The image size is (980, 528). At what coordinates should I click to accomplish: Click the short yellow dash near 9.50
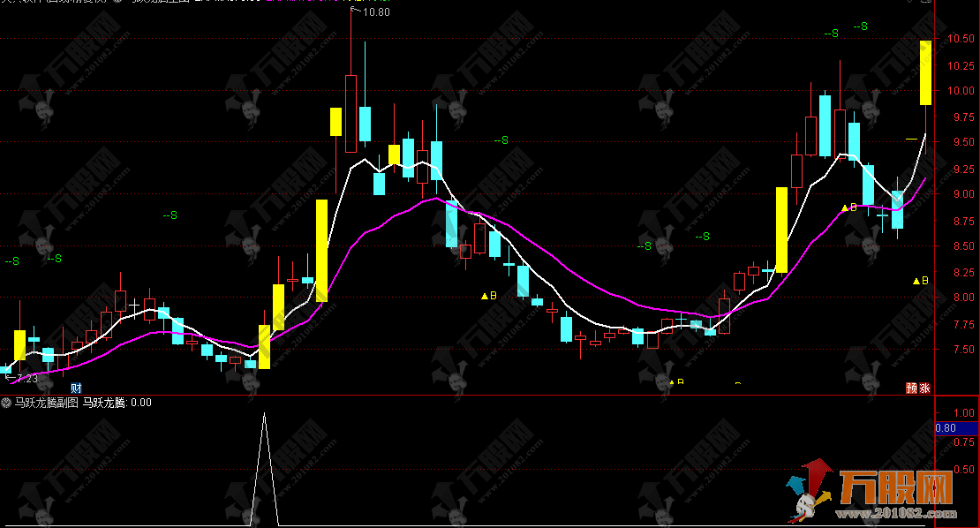click(911, 139)
